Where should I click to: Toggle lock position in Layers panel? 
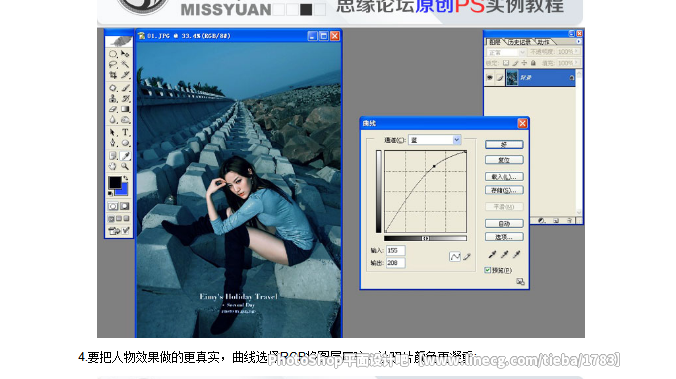(x=524, y=63)
